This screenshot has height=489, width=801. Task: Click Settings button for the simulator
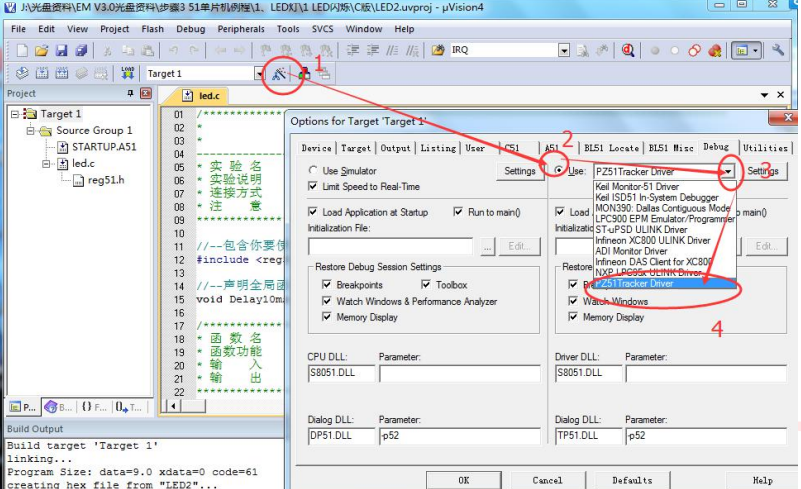click(x=520, y=171)
